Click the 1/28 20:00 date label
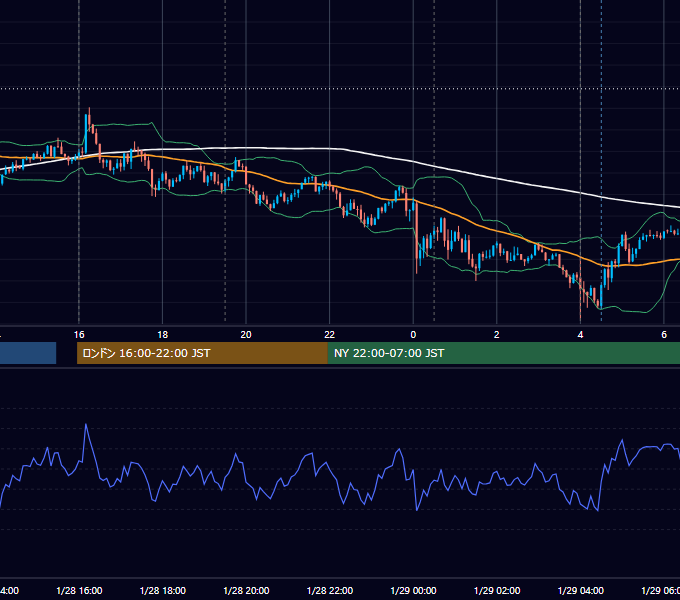The width and height of the screenshot is (680, 600). click(x=246, y=590)
